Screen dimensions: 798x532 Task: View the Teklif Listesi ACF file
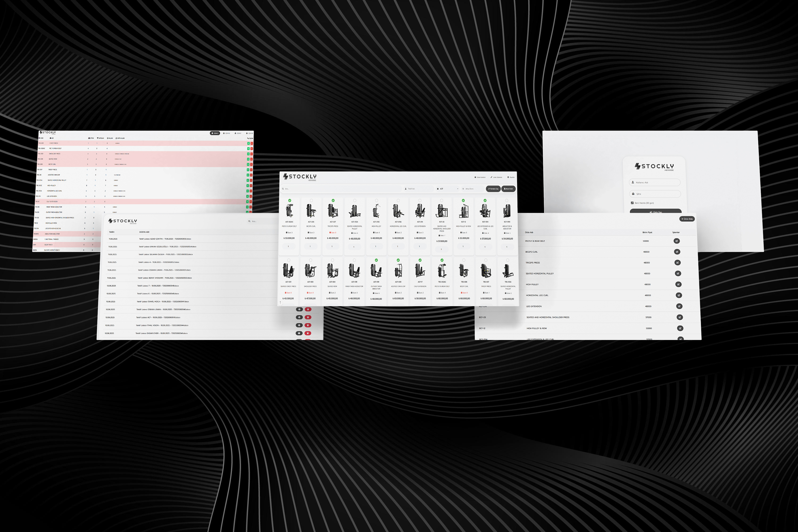click(x=299, y=317)
